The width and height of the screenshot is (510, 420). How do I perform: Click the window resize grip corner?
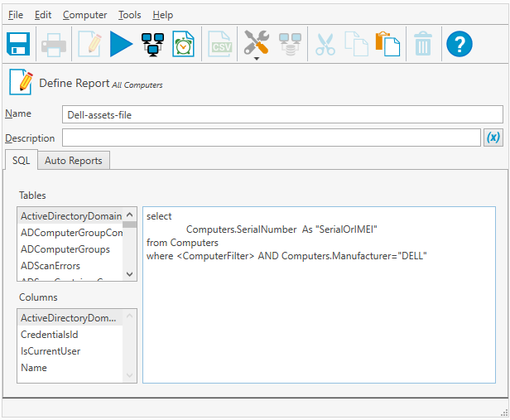[504, 413]
